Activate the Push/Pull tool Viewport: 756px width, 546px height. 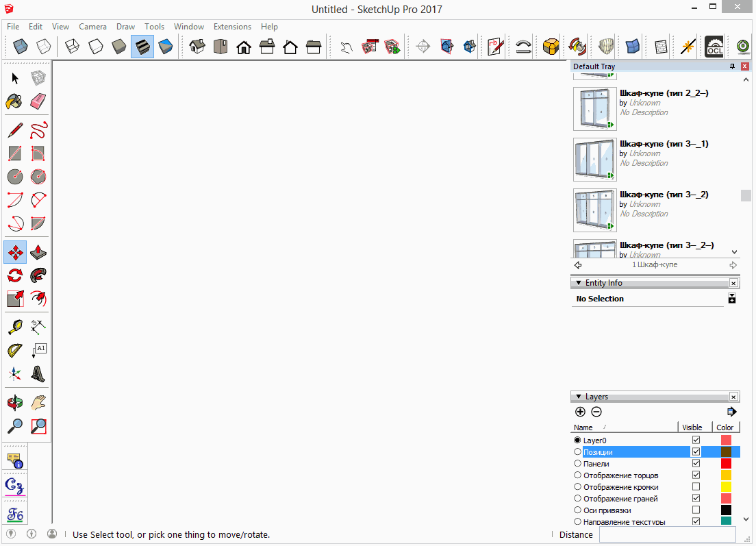[x=38, y=253]
